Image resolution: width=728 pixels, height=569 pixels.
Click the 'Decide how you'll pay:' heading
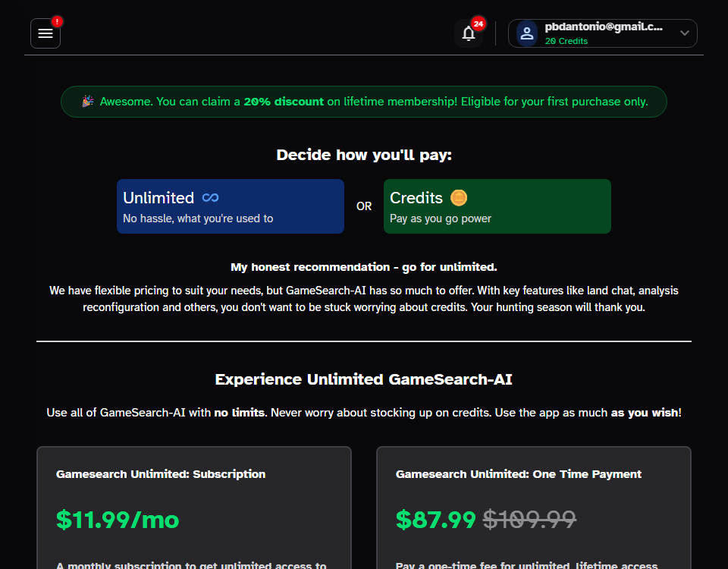pyautogui.click(x=364, y=155)
